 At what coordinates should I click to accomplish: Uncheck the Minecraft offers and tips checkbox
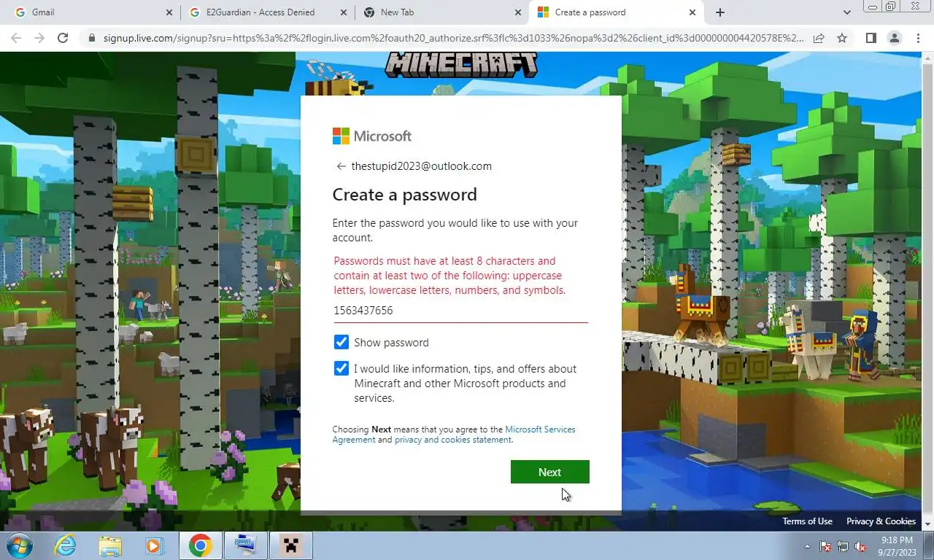(341, 368)
